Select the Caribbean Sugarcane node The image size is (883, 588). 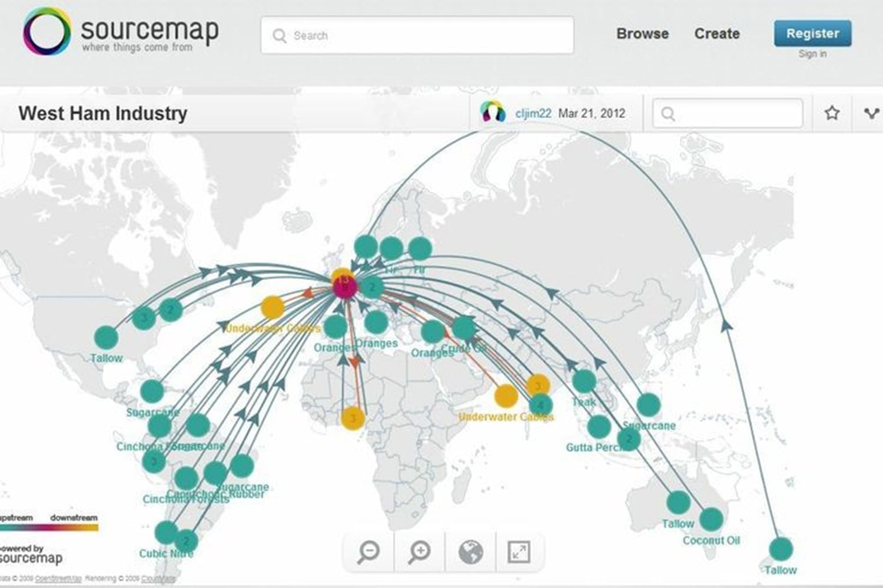[152, 391]
